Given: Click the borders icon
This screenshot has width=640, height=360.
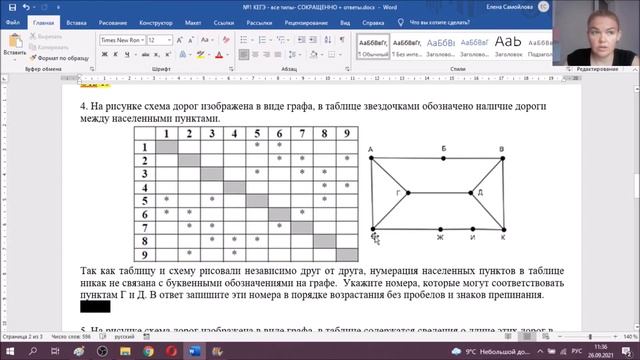Looking at the screenshot, I should 331,54.
